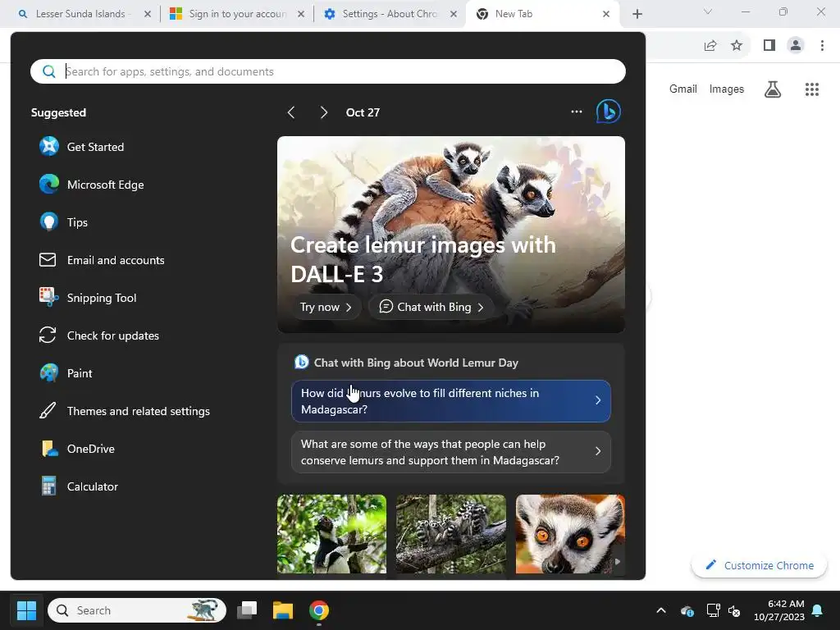This screenshot has width=840, height=630.
Task: Open Email and accounts settings icon
Action: click(x=48, y=260)
